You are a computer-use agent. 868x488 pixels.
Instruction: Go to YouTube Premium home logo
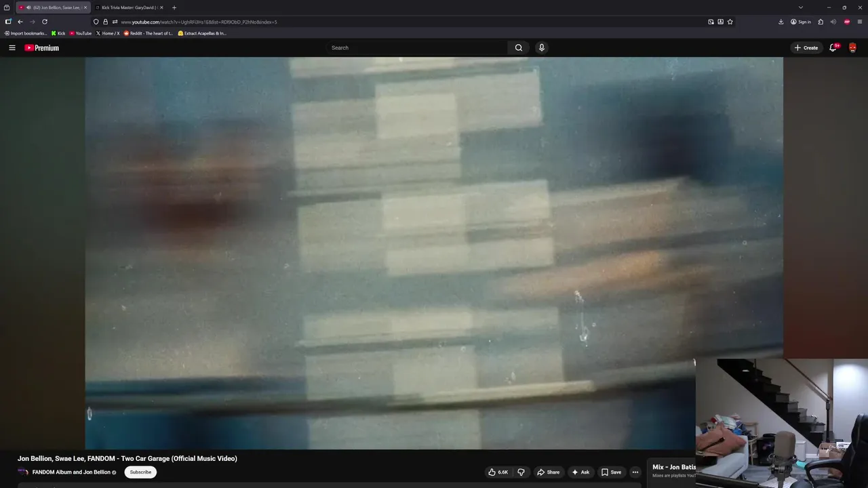point(41,47)
